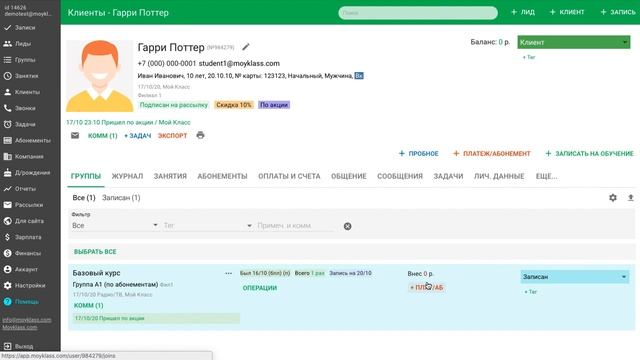Open the ОПЛАТЫ И СЧЕТА tab
This screenshot has width=640, height=360.
289,176
